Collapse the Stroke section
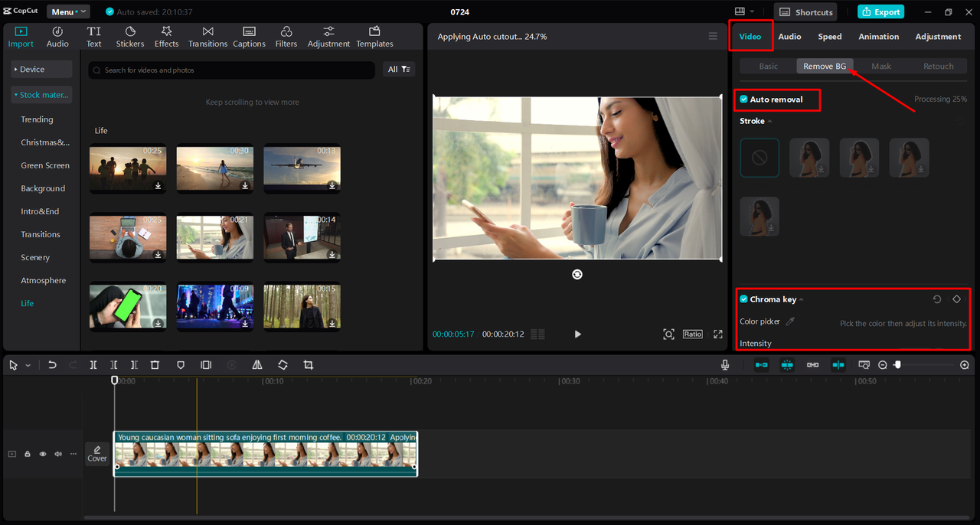Viewport: 980px width, 525px height. point(769,121)
